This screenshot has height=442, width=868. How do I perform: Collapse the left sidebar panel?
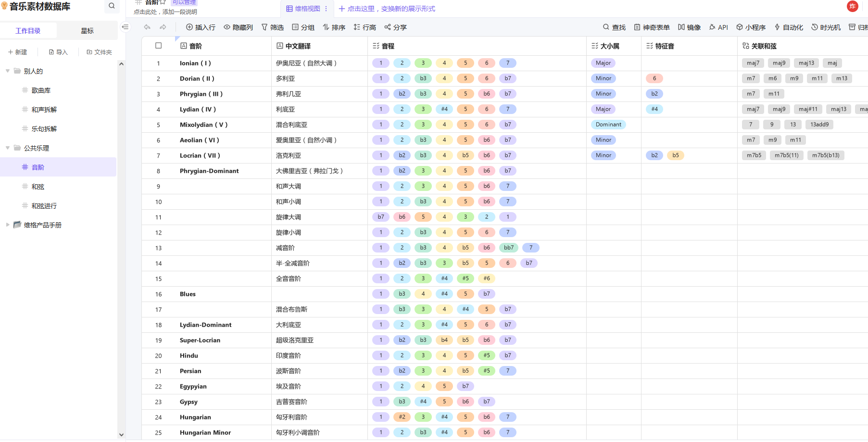[x=125, y=27]
